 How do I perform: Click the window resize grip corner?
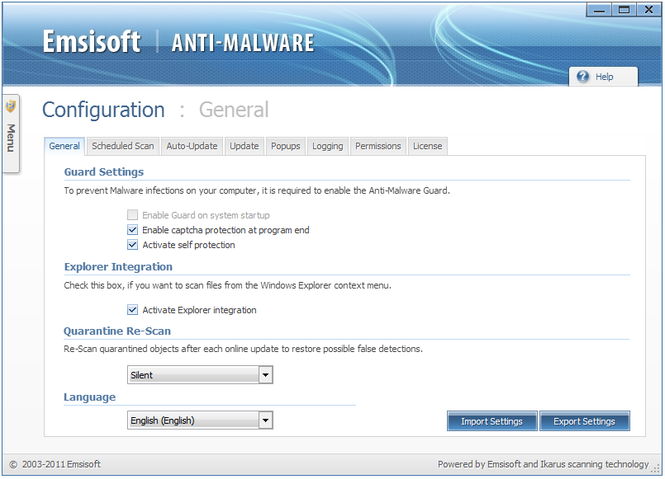[657, 469]
